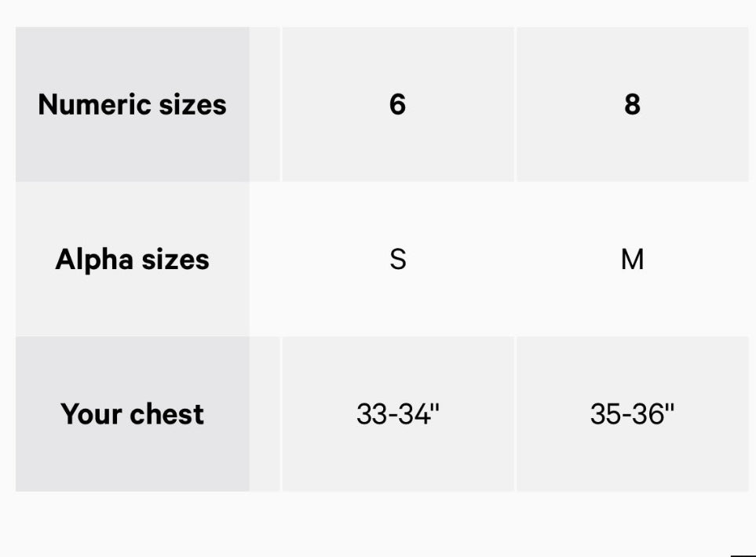Select the 35-36" chest measurement cell
756x557 pixels.
632,414
